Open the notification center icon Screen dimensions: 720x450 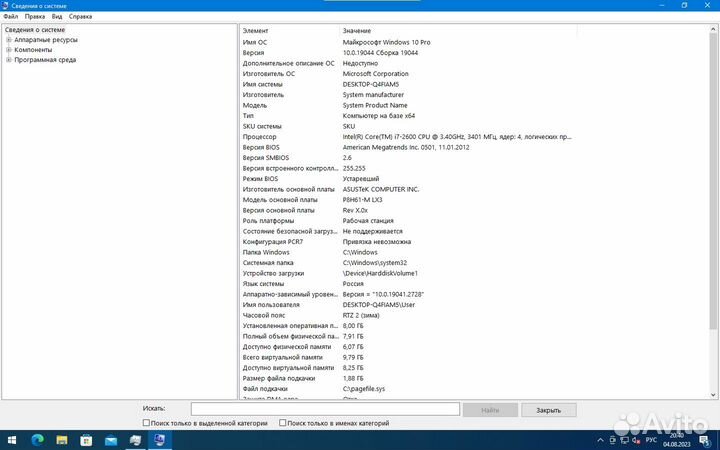[705, 441]
